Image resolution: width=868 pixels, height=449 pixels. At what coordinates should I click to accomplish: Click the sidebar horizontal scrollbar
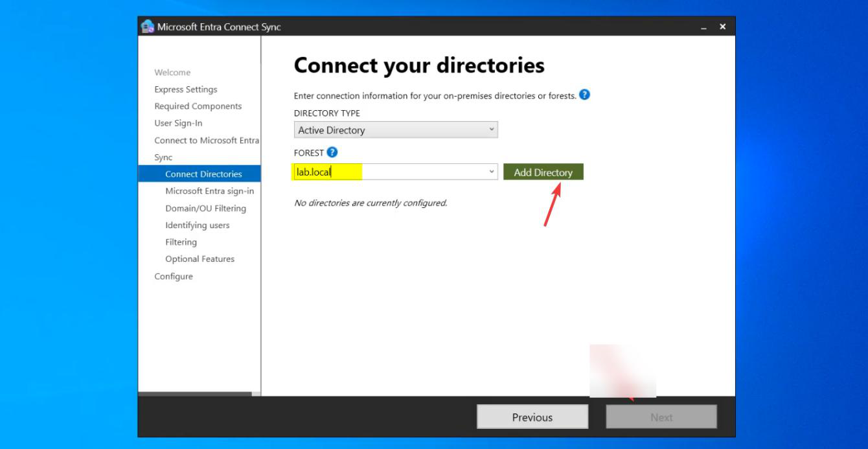pyautogui.click(x=195, y=393)
